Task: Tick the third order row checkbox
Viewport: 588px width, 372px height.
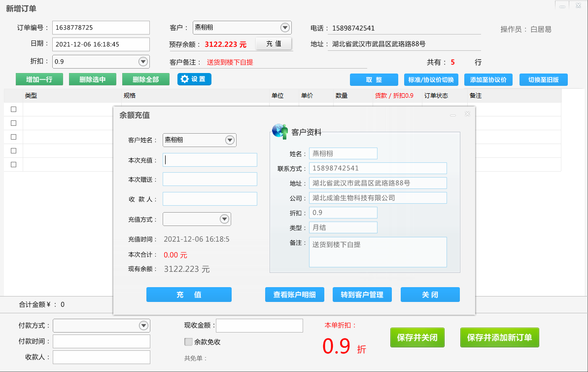Action: pyautogui.click(x=14, y=137)
